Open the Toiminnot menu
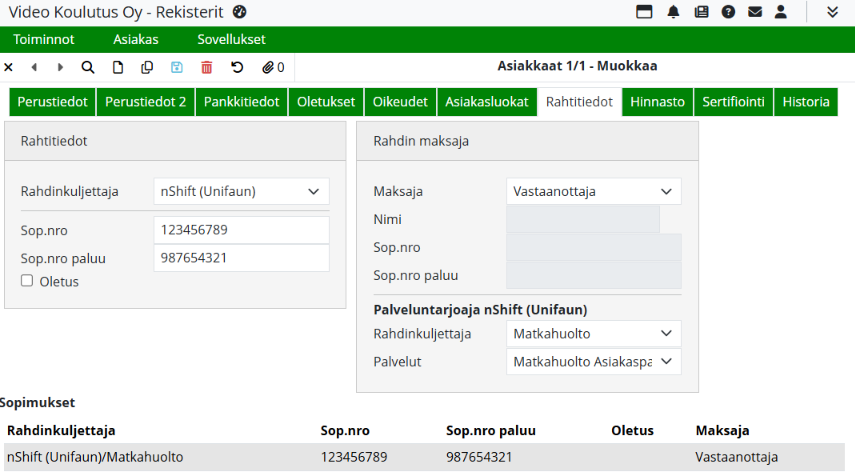The height and width of the screenshot is (475, 855). click(43, 40)
